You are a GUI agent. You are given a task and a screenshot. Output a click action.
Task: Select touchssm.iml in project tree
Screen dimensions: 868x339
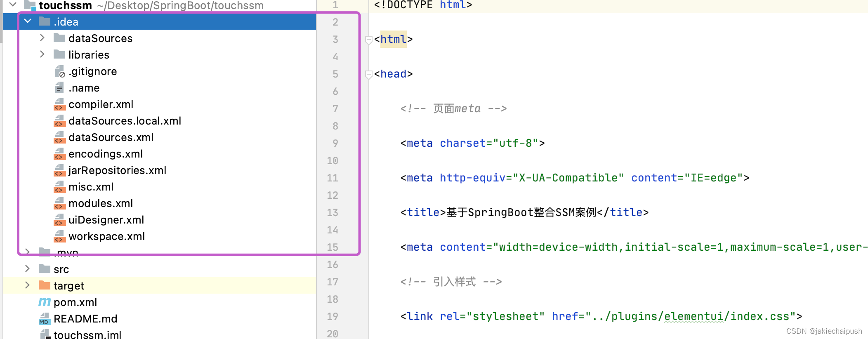point(87,334)
